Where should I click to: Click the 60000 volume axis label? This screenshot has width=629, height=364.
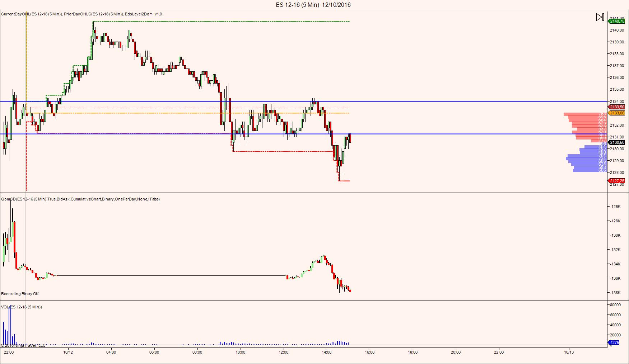(615, 315)
